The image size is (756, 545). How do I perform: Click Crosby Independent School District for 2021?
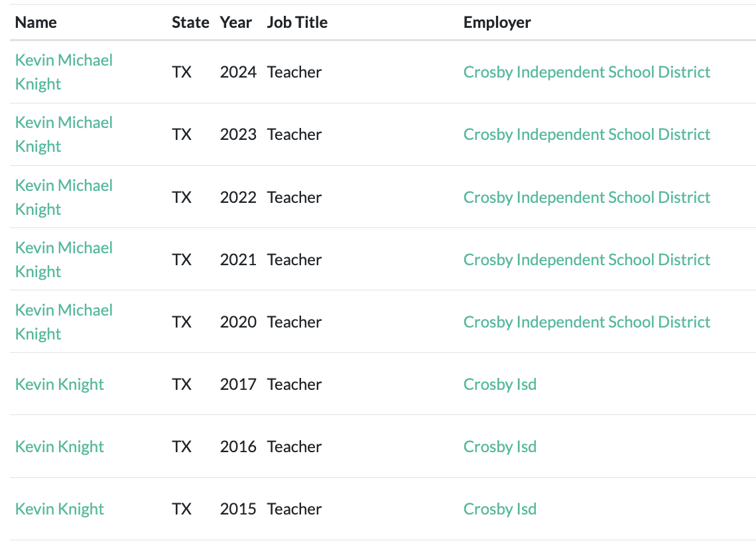[587, 259]
